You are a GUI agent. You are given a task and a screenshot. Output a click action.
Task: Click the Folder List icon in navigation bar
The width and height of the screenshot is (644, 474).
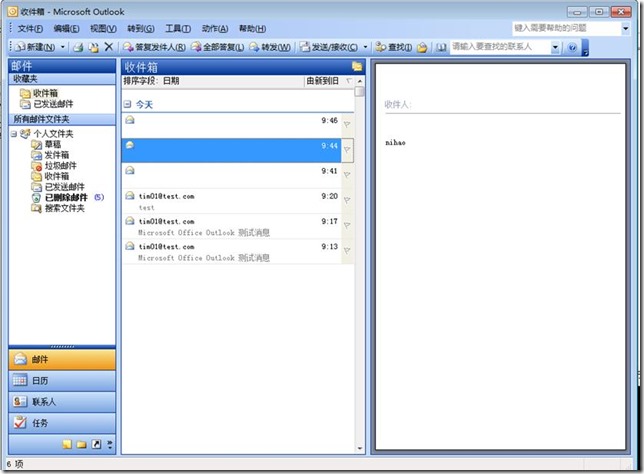tap(81, 444)
